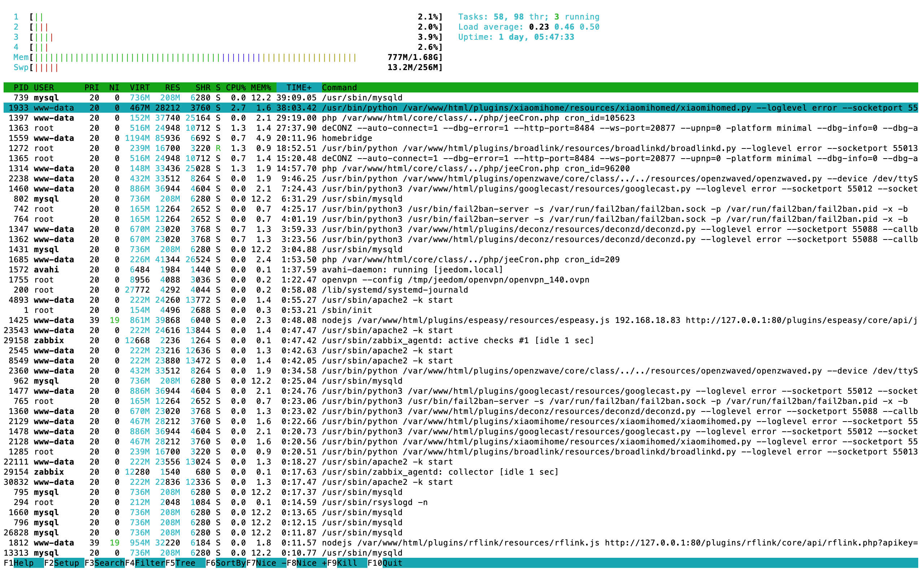The width and height of the screenshot is (924, 578).
Task: Select the /sbin/init process row
Action: pos(461,310)
